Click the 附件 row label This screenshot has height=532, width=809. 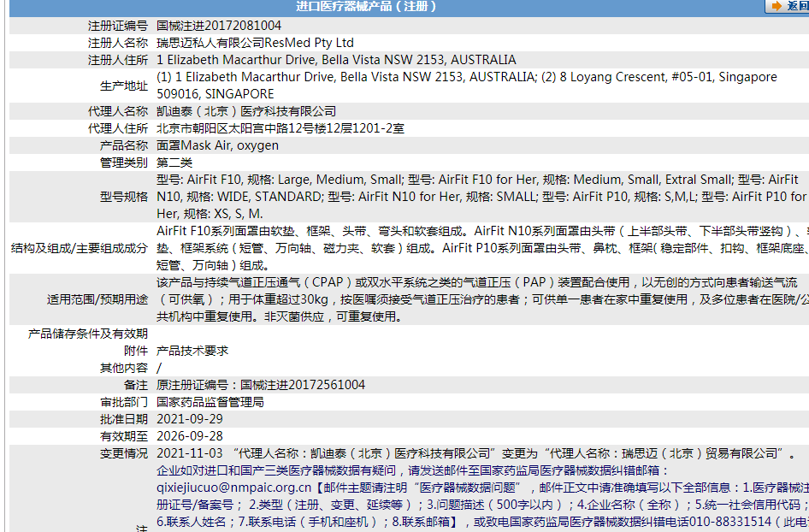(x=136, y=351)
